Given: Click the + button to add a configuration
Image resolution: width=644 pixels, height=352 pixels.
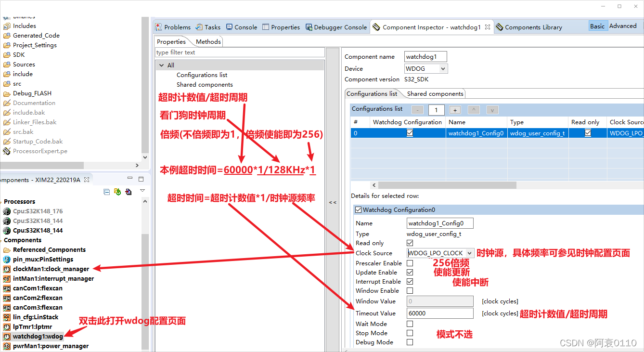Looking at the screenshot, I should 454,110.
